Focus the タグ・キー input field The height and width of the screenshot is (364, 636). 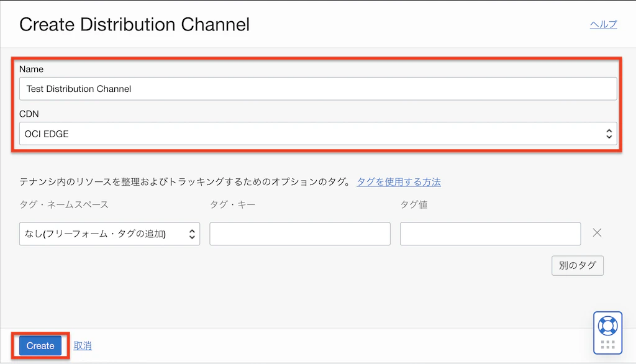click(300, 234)
